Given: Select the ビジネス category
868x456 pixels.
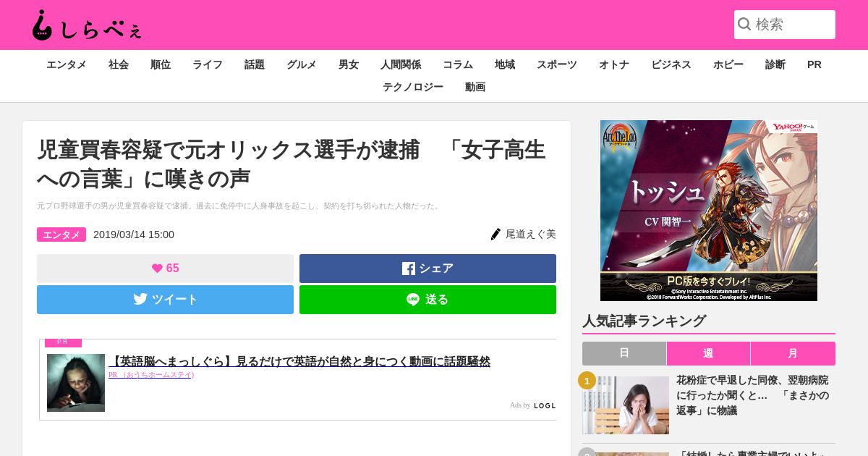Looking at the screenshot, I should (x=671, y=64).
